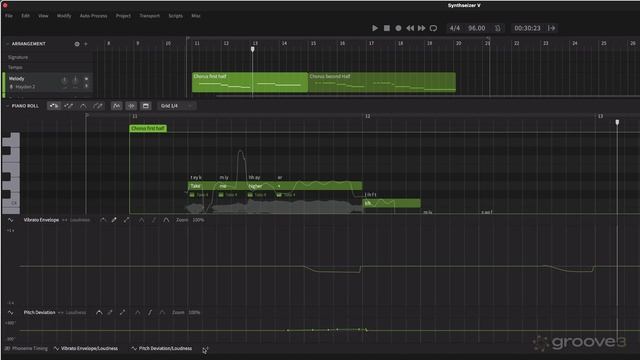Viewport: 640px width, 360px height.
Task: Open Arrangement settings gear icon
Action: click(x=77, y=44)
